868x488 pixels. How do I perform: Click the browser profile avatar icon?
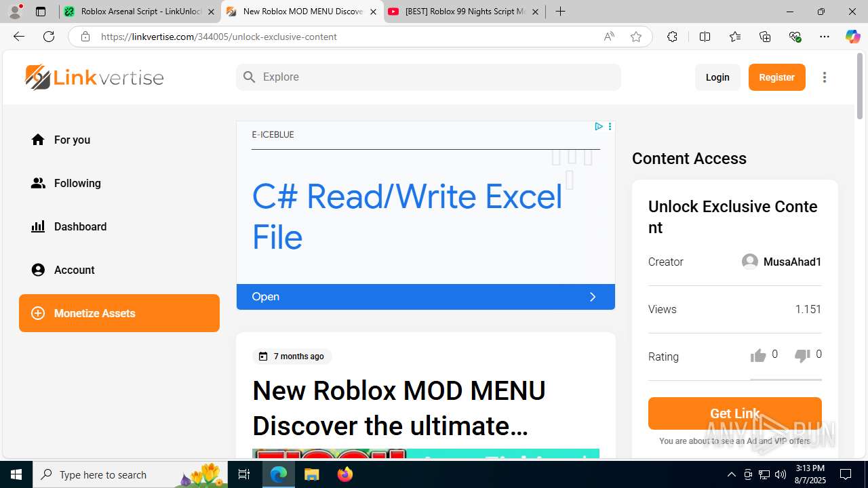click(15, 12)
